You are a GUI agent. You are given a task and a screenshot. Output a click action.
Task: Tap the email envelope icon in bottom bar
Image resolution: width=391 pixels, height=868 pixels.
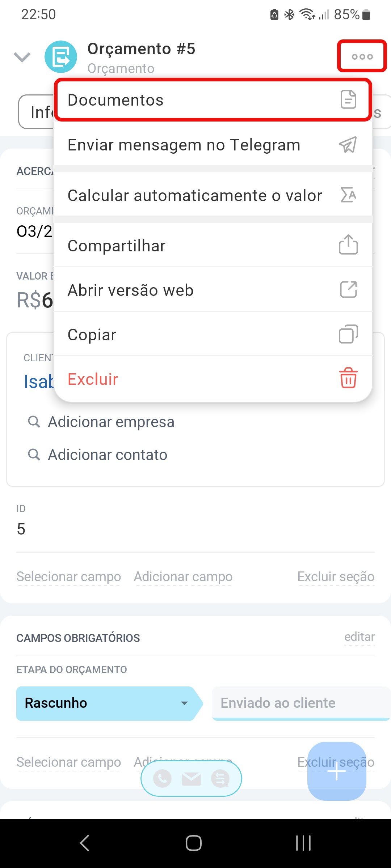191,778
